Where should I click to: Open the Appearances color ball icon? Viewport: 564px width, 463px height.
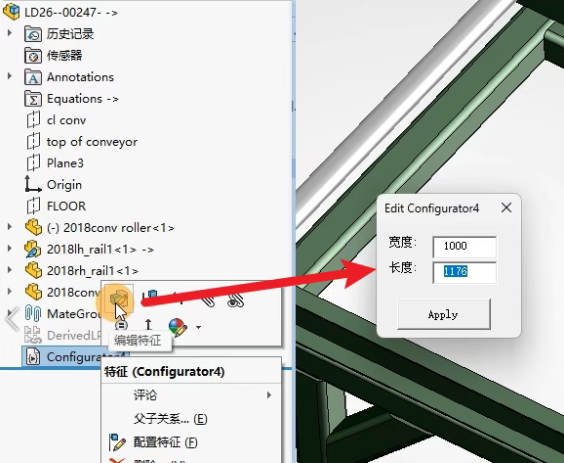click(178, 327)
